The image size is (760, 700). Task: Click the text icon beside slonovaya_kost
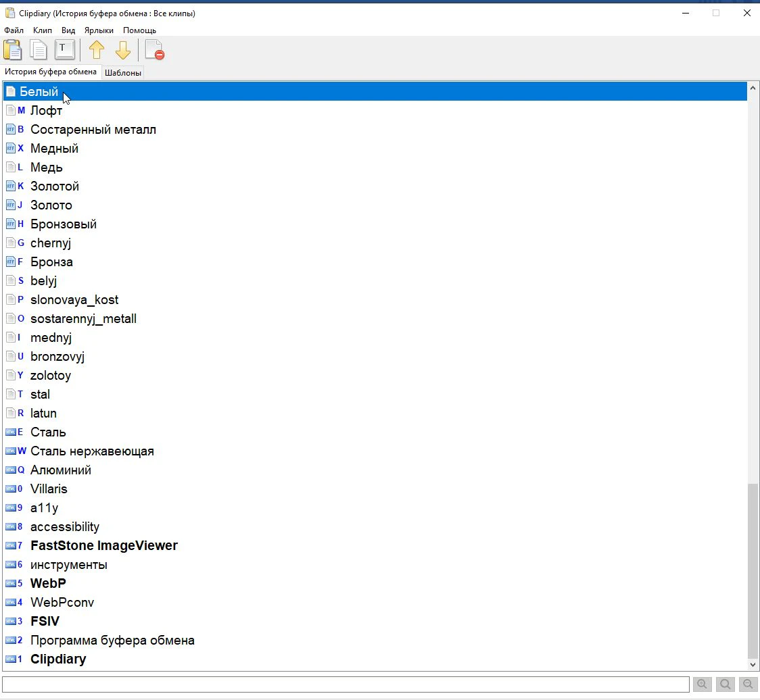coord(11,299)
